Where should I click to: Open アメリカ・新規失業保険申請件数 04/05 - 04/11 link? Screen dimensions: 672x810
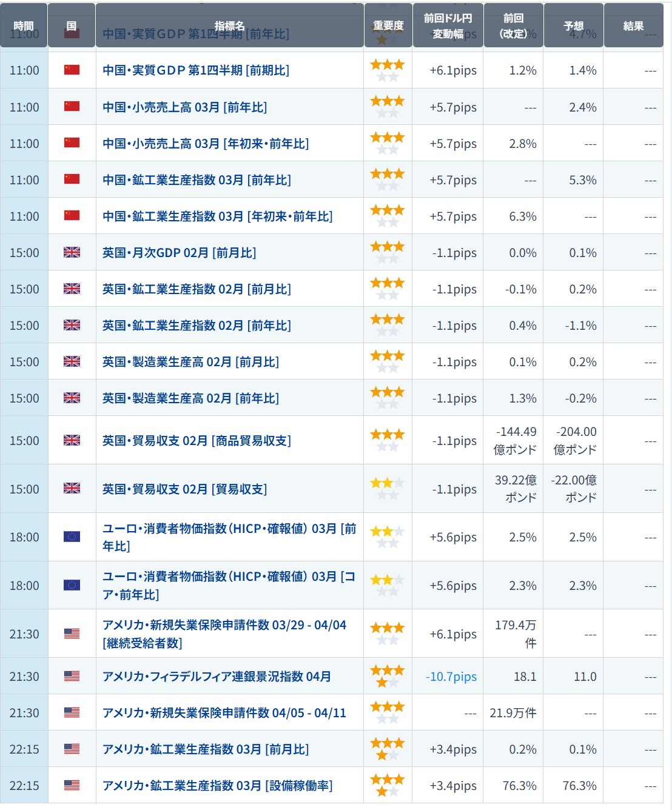coord(224,712)
